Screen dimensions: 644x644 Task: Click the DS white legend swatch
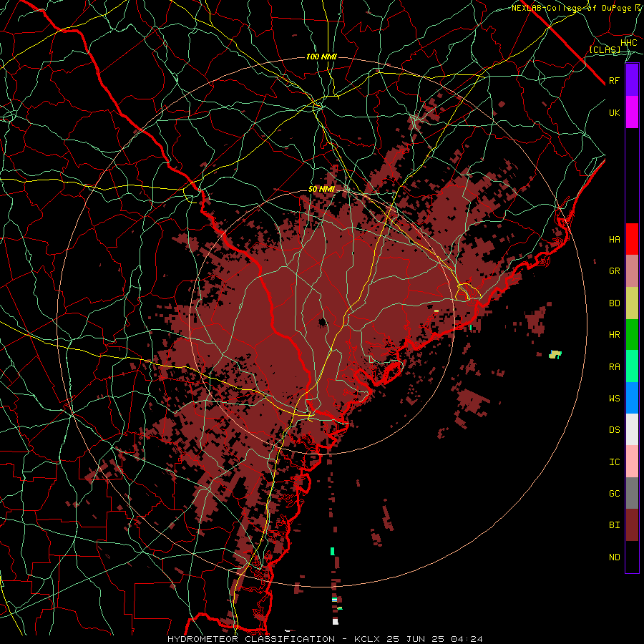[632, 429]
